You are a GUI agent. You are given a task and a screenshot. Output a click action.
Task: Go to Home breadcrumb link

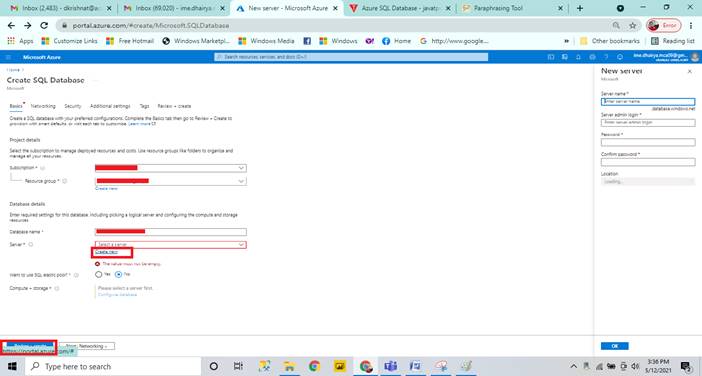(13, 70)
